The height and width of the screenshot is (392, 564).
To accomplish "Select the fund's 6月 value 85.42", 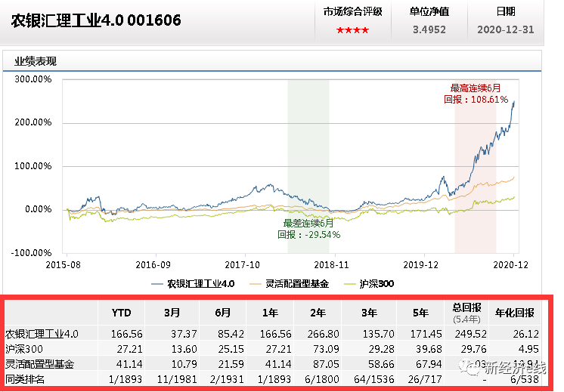I will [231, 334].
